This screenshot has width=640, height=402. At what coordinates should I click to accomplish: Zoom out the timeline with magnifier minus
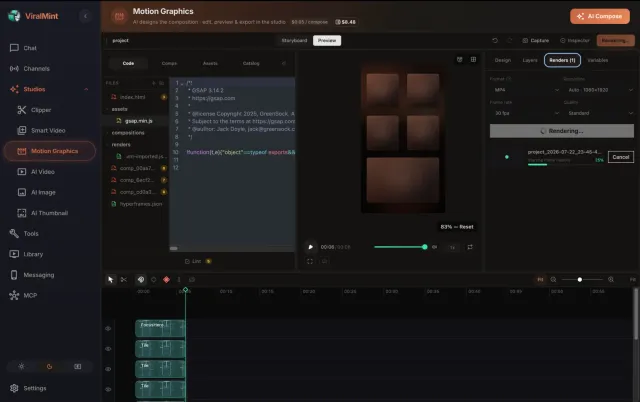[553, 280]
